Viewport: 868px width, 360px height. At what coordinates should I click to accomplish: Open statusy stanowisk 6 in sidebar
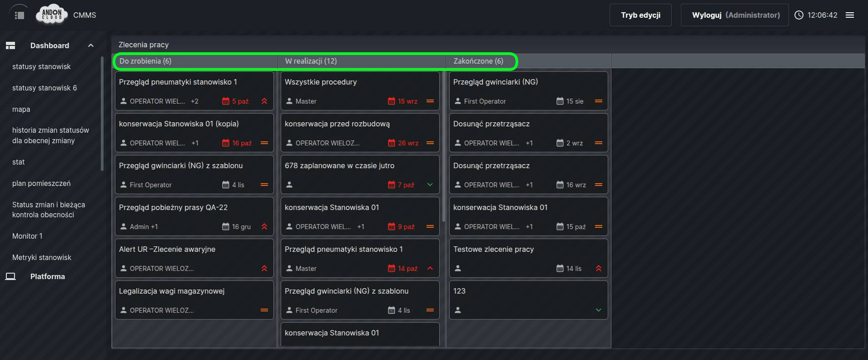[x=45, y=88]
